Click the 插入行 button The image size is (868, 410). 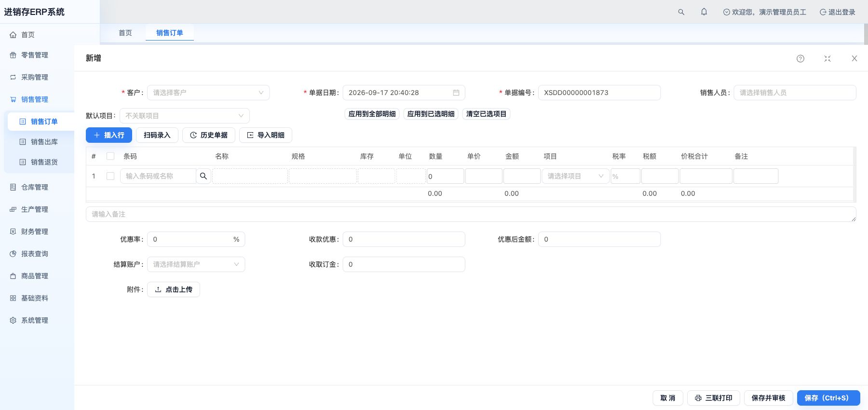[x=109, y=135]
